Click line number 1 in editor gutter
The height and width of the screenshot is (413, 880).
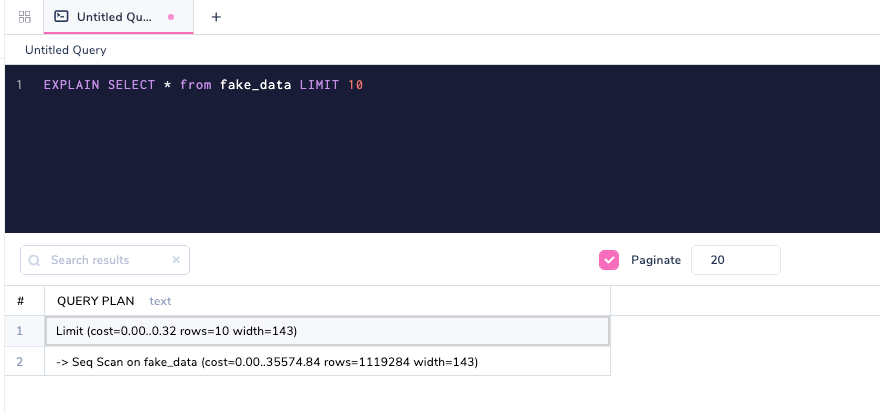click(x=19, y=86)
